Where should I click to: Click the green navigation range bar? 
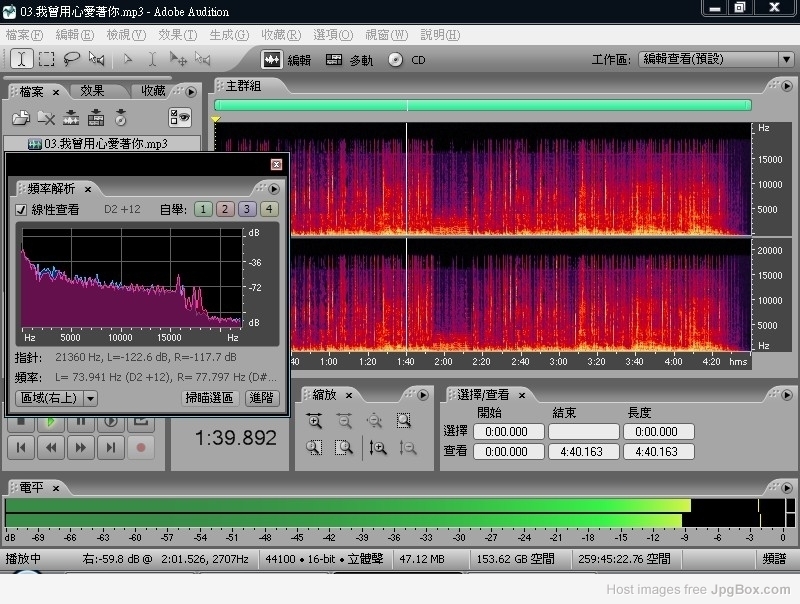coord(482,105)
